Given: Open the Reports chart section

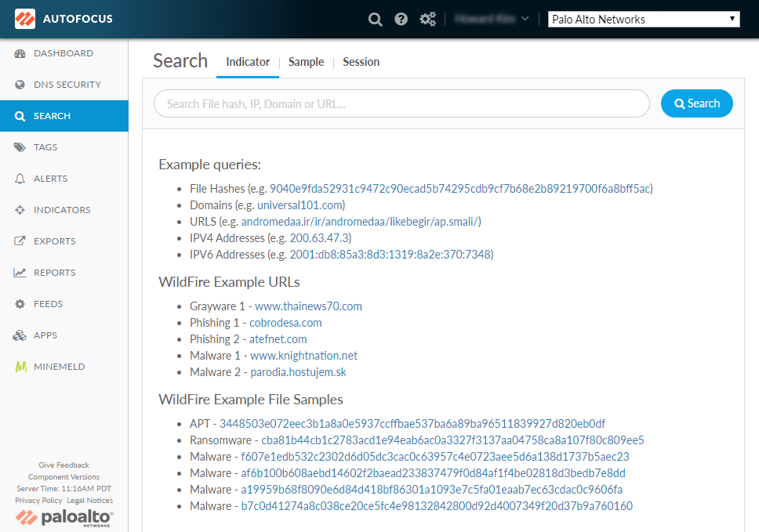Looking at the screenshot, I should click(x=54, y=273).
